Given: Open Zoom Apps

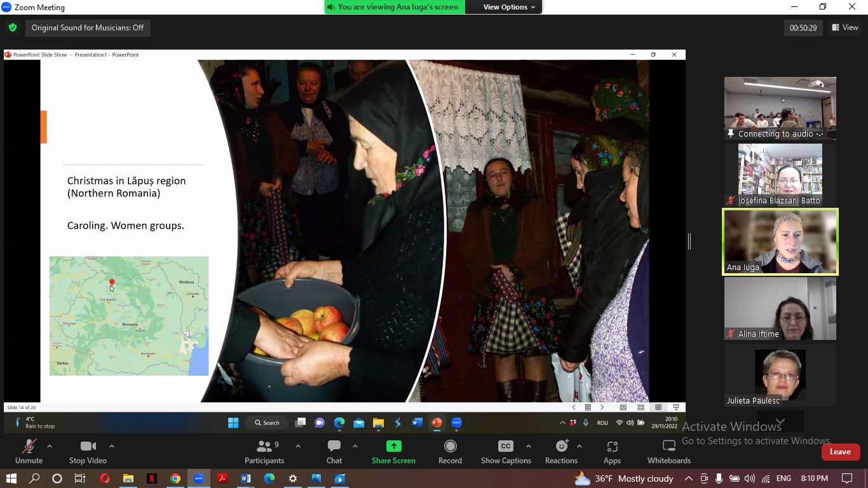Looking at the screenshot, I should tap(612, 452).
